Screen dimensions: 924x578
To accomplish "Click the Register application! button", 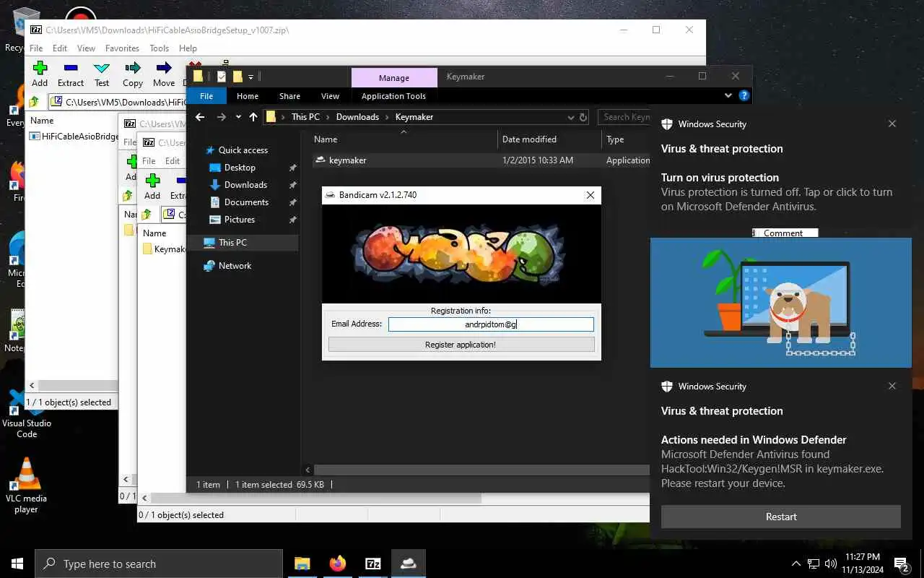I will (461, 345).
